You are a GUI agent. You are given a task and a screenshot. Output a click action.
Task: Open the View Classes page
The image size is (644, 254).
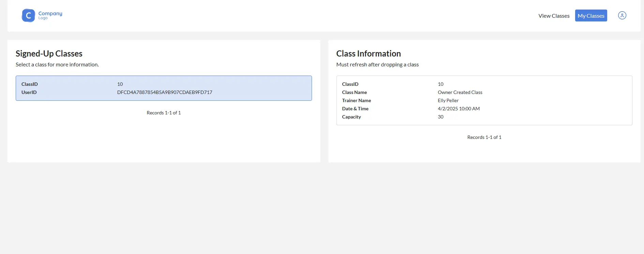coord(554,16)
